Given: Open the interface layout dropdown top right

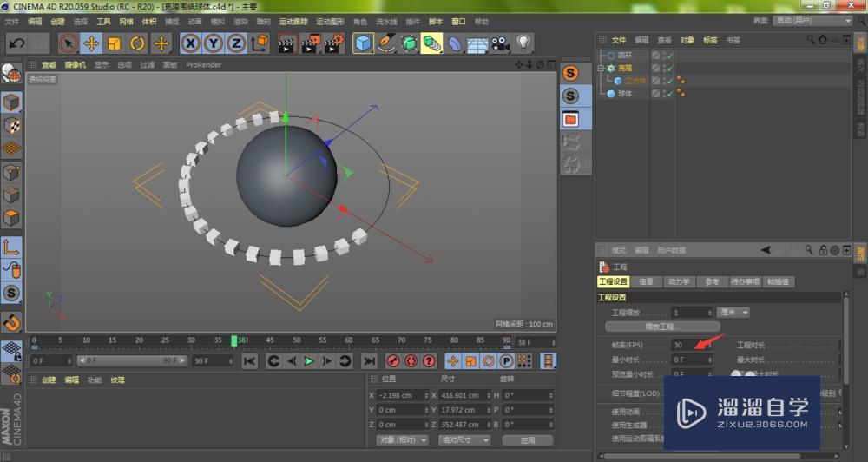Looking at the screenshot, I should click(x=812, y=21).
